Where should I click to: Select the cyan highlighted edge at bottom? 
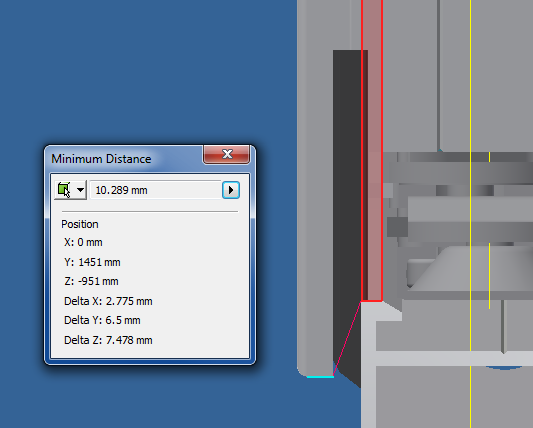(x=320, y=377)
